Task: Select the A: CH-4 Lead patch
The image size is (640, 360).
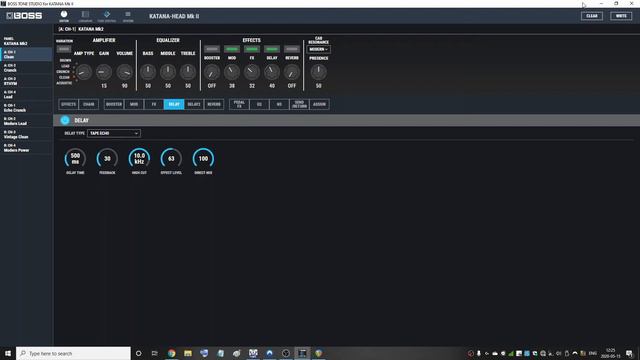Action: click(26, 94)
